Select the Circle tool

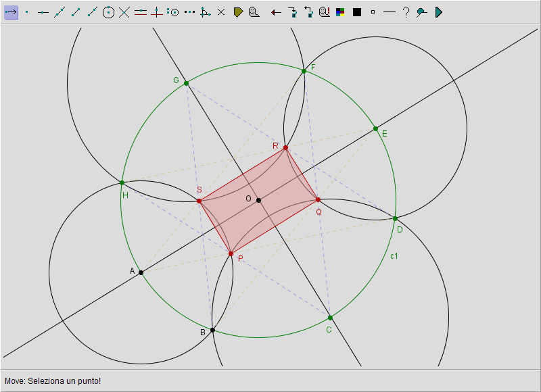(108, 12)
